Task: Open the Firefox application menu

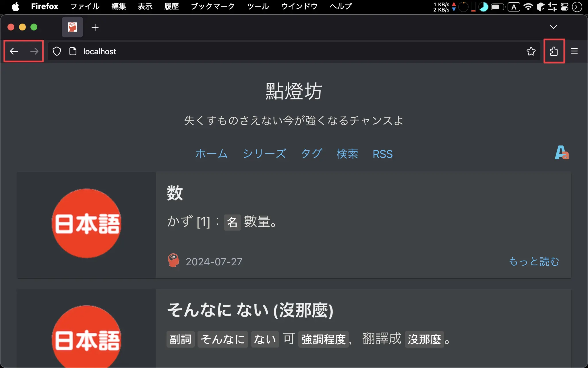Action: click(x=45, y=6)
